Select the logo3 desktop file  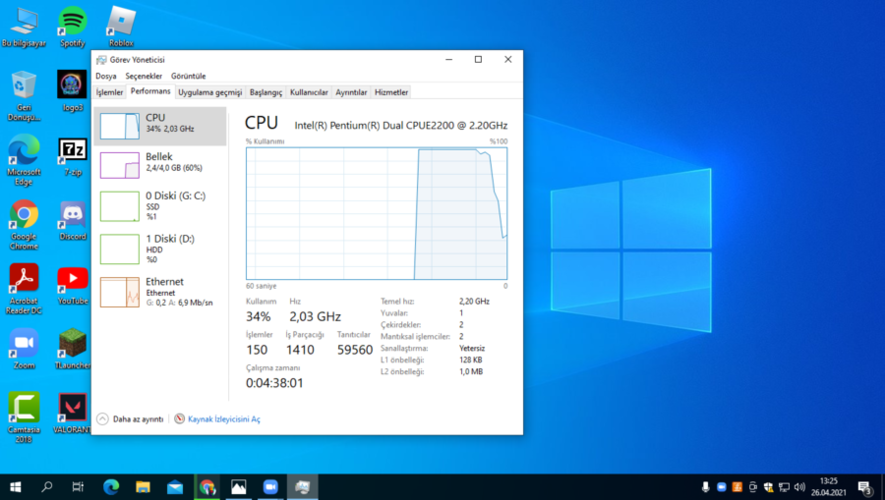coord(72,91)
